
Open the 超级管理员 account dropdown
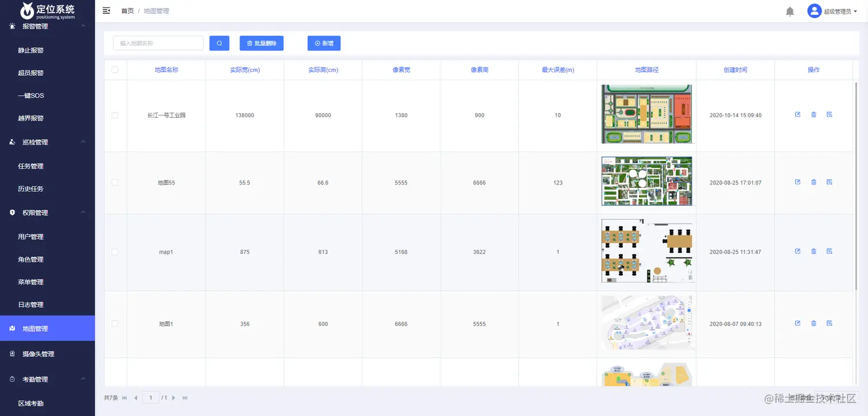click(x=834, y=10)
